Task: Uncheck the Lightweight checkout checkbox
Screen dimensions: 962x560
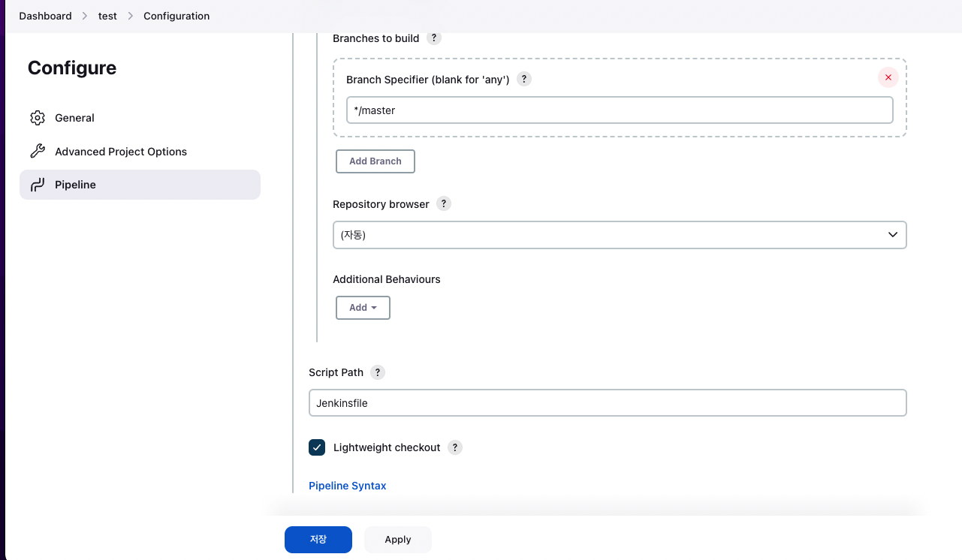Action: pos(317,447)
